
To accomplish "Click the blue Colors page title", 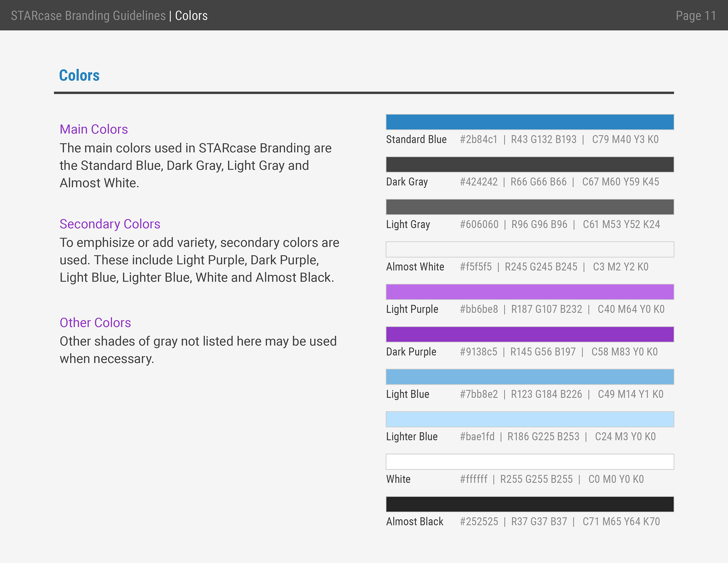I will click(79, 75).
